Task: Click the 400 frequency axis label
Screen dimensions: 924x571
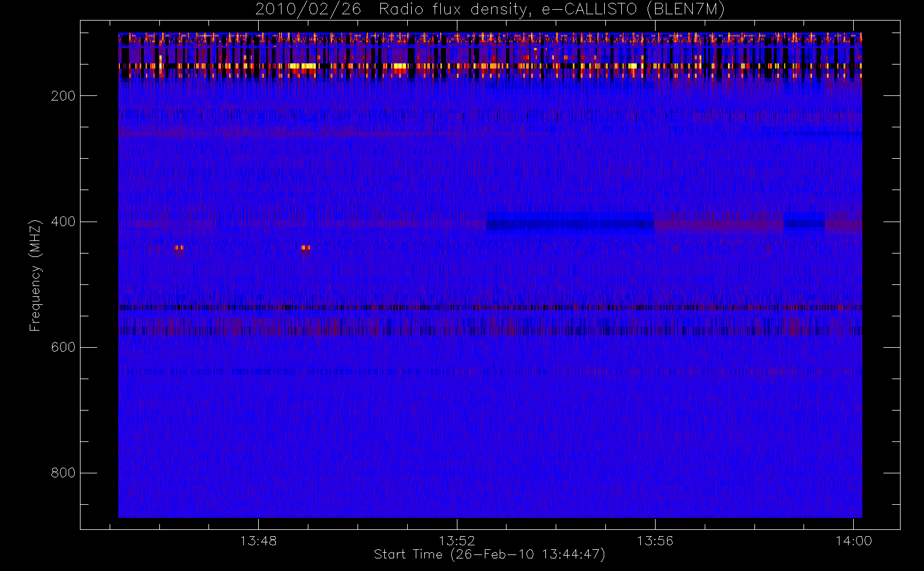Action: 63,222
